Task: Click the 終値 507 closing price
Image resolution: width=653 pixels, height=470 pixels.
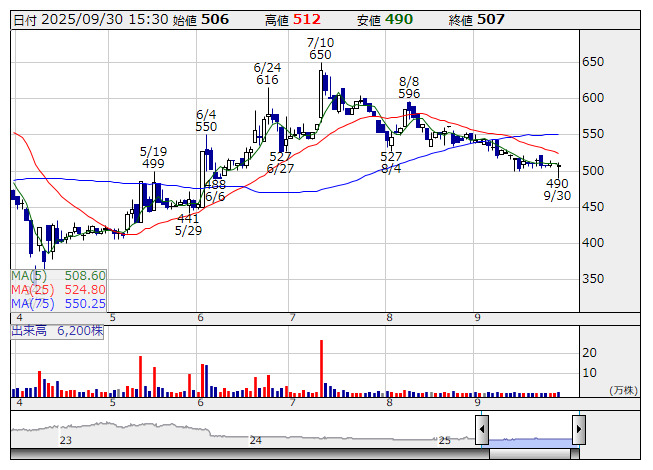Action: click(x=477, y=20)
